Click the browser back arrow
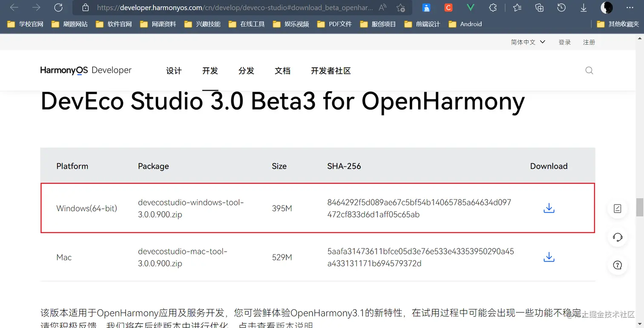This screenshot has height=328, width=644. click(14, 7)
